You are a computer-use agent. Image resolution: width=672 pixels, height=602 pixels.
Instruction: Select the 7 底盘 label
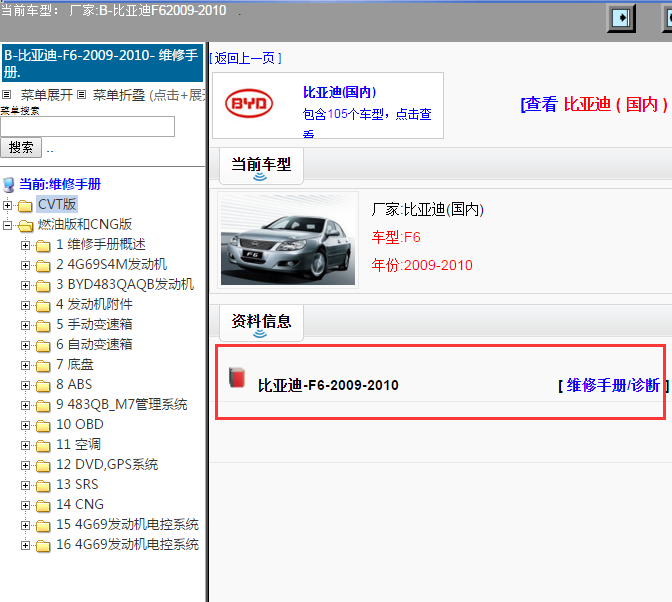coord(75,365)
